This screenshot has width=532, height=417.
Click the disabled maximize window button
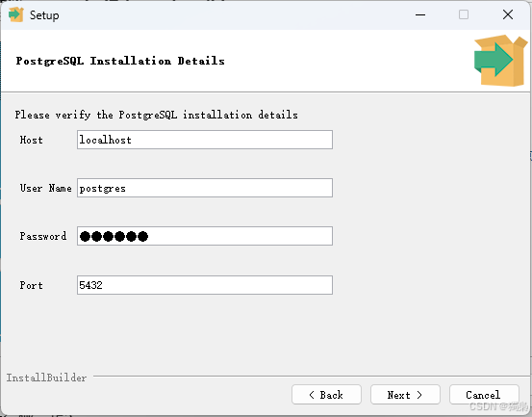pos(464,14)
